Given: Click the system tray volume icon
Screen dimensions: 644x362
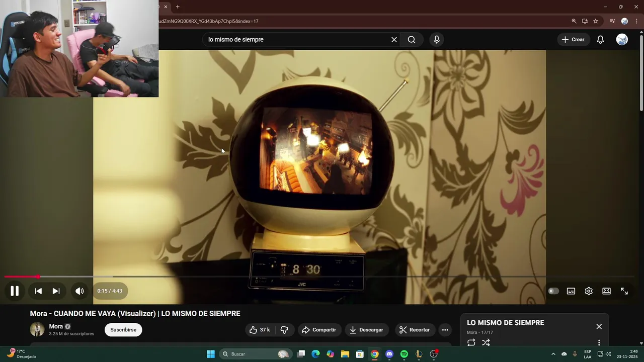Looking at the screenshot, I should click(608, 354).
